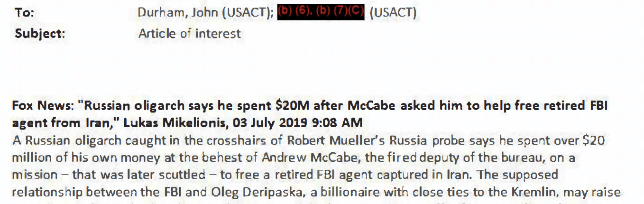
Task: Click the recipient name Durham, John (USACT)
Action: pyautogui.click(x=204, y=13)
